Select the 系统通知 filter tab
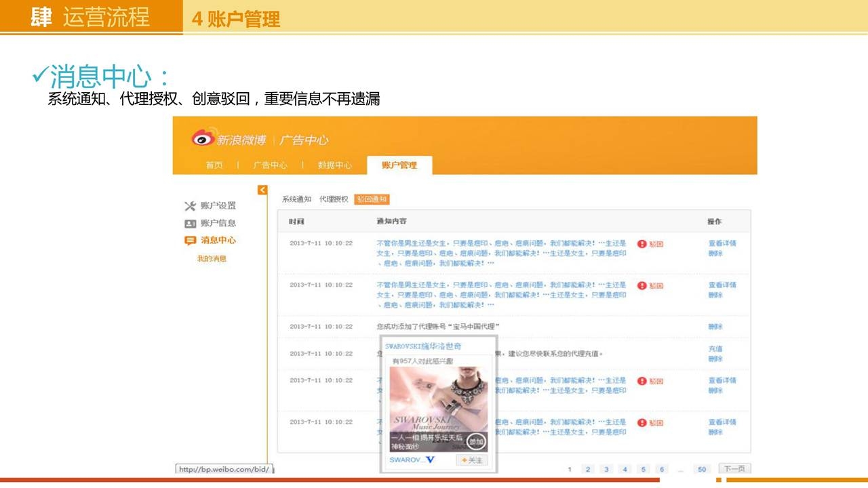This screenshot has height=488, width=868. (x=296, y=199)
